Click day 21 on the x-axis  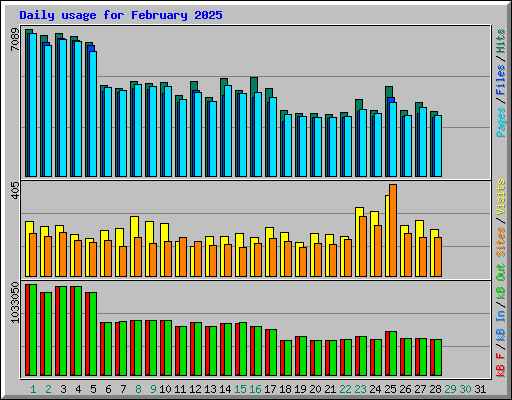coord(330,389)
